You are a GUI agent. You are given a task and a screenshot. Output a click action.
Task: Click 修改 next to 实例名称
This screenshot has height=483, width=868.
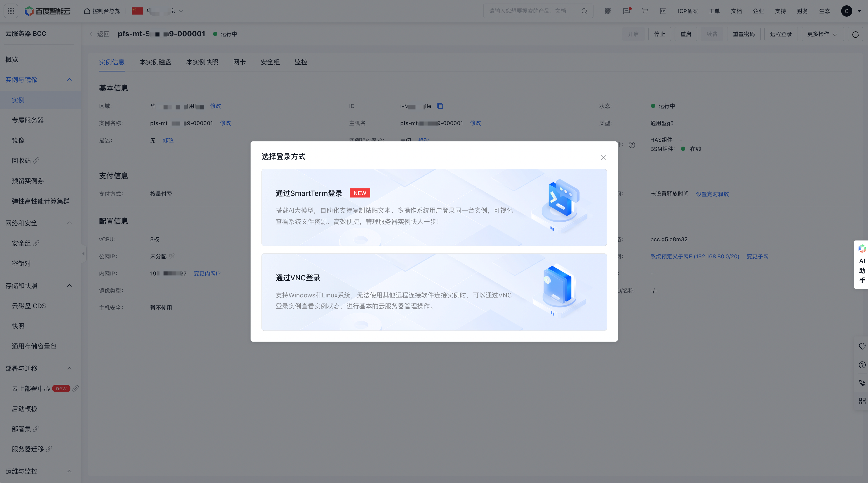(x=226, y=123)
